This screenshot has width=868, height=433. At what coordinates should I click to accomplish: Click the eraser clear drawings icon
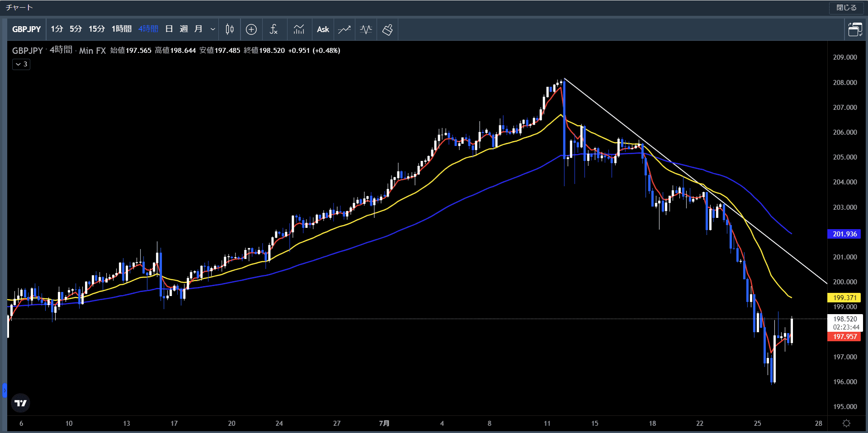pos(387,29)
